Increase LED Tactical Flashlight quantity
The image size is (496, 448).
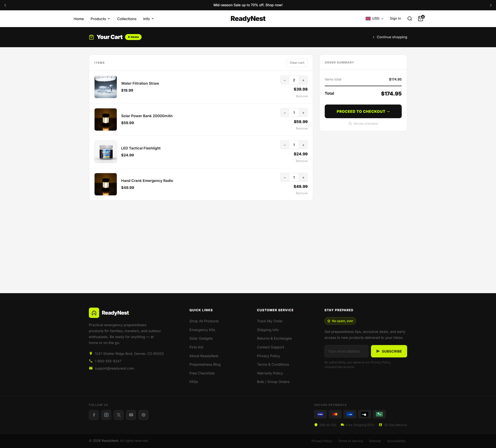click(303, 145)
